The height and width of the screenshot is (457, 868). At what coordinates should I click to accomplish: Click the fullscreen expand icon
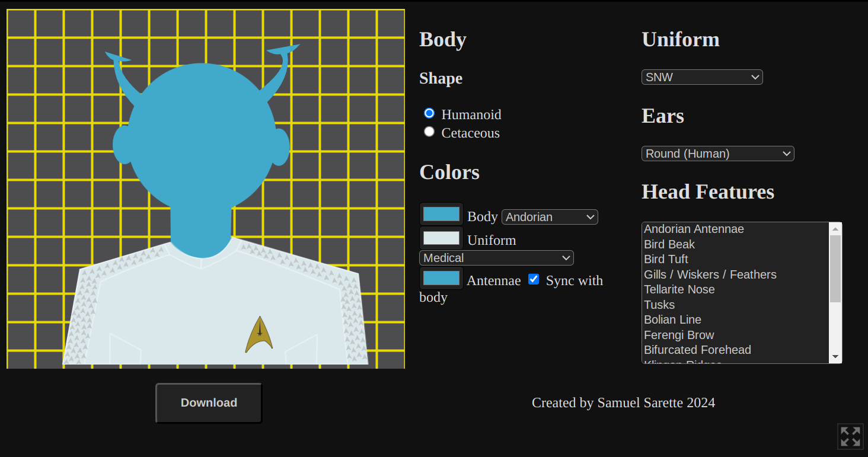coord(850,436)
